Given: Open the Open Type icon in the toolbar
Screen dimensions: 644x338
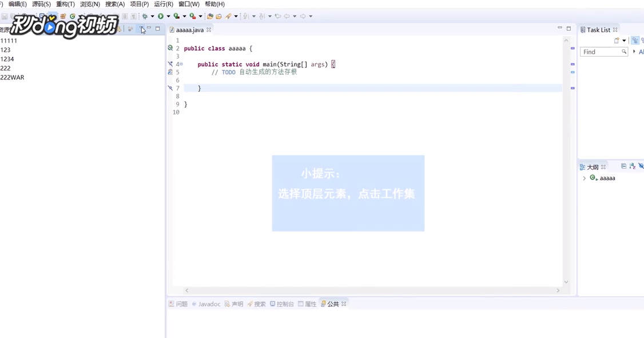Looking at the screenshot, I should click(x=210, y=16).
